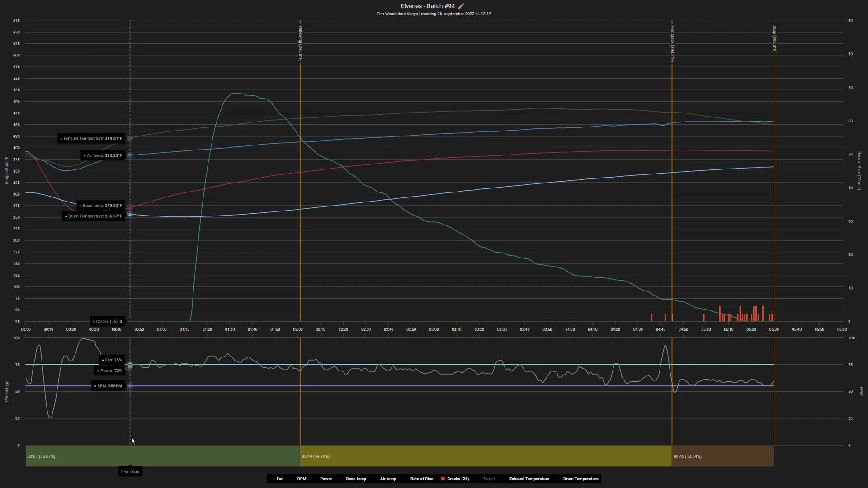Click the pencil edit icon beside title
The height and width of the screenshot is (488, 868).
[461, 6]
